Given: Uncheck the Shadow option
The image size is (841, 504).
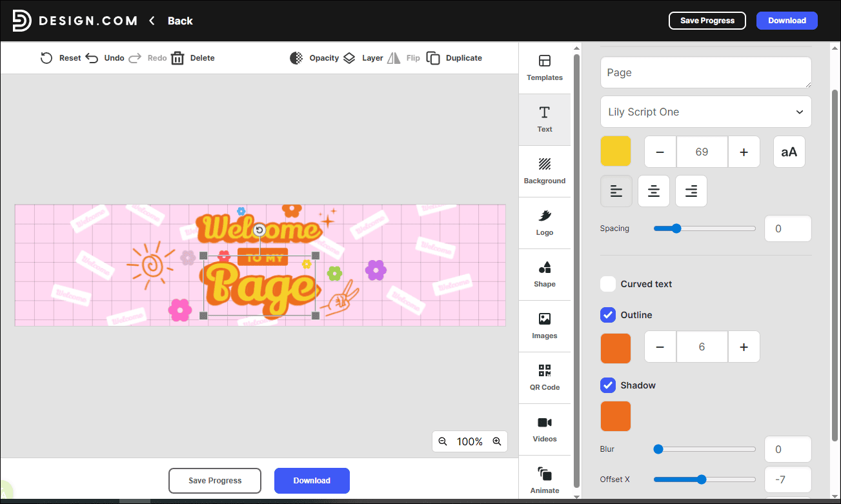Looking at the screenshot, I should [607, 385].
